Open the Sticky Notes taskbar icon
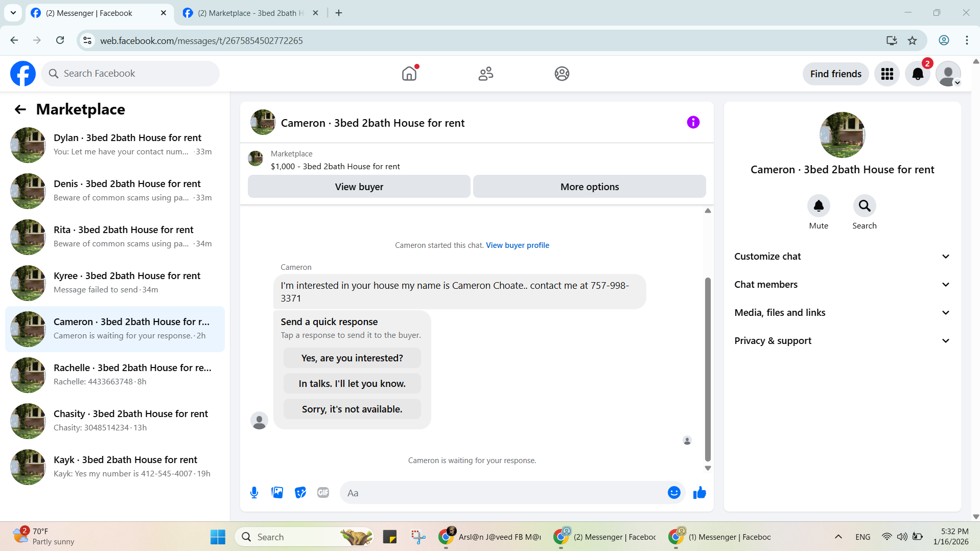The height and width of the screenshot is (551, 980). tap(390, 537)
